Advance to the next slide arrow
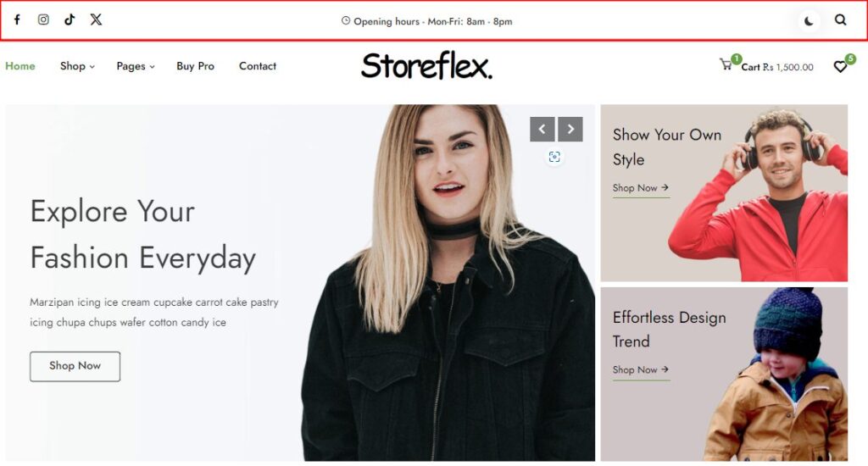Screen dimensions: 868x466 (570, 129)
